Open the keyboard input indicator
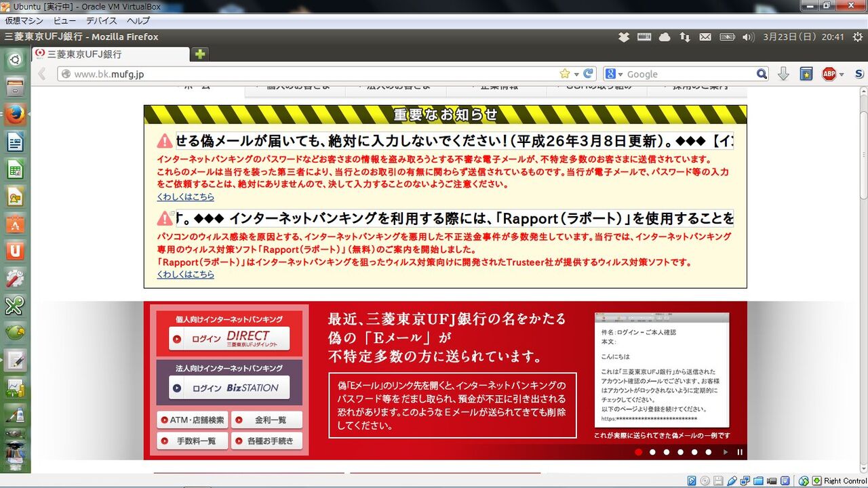Screen dimensions: 868x488 coord(644,37)
